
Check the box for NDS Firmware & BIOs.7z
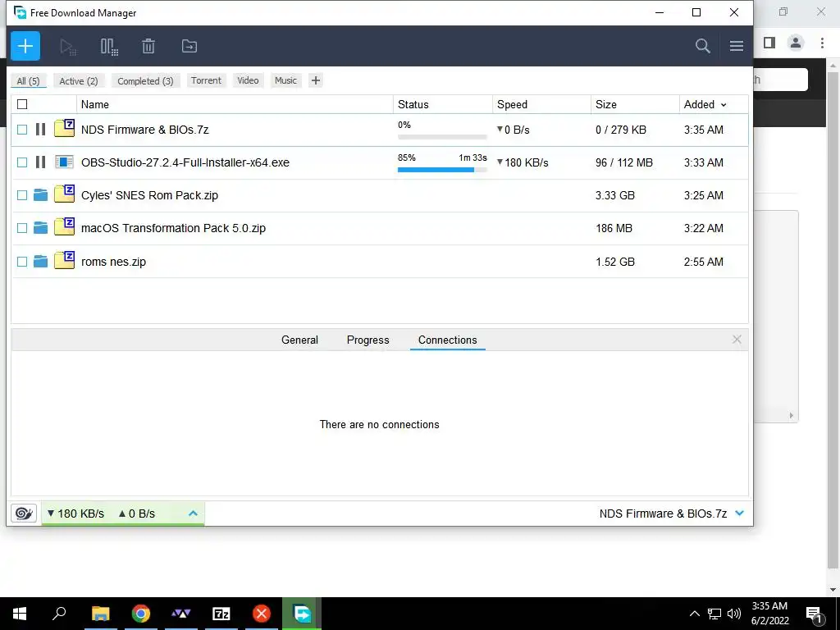pyautogui.click(x=22, y=129)
